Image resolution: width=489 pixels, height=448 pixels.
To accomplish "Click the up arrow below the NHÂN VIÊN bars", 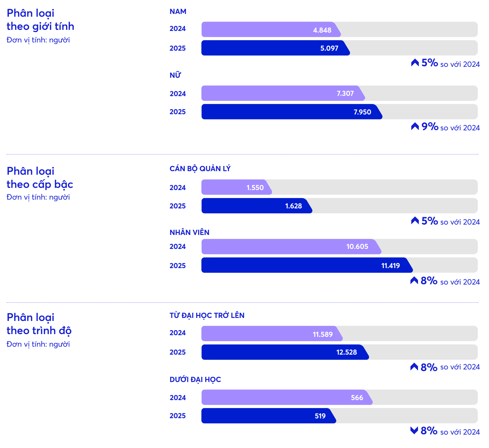I will point(414,280).
